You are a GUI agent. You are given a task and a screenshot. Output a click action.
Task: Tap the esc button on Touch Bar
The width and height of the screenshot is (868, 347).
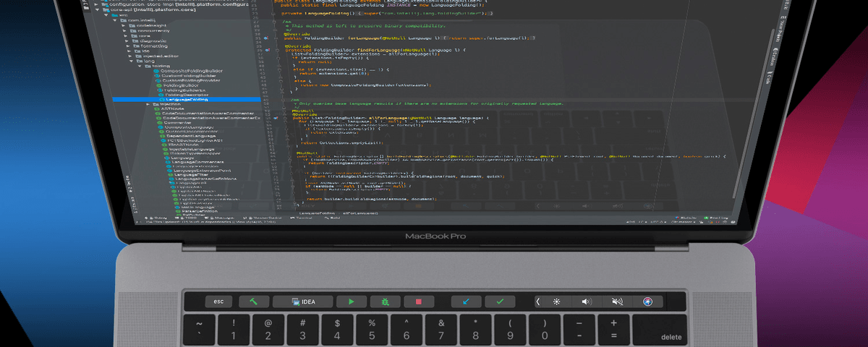pyautogui.click(x=219, y=301)
